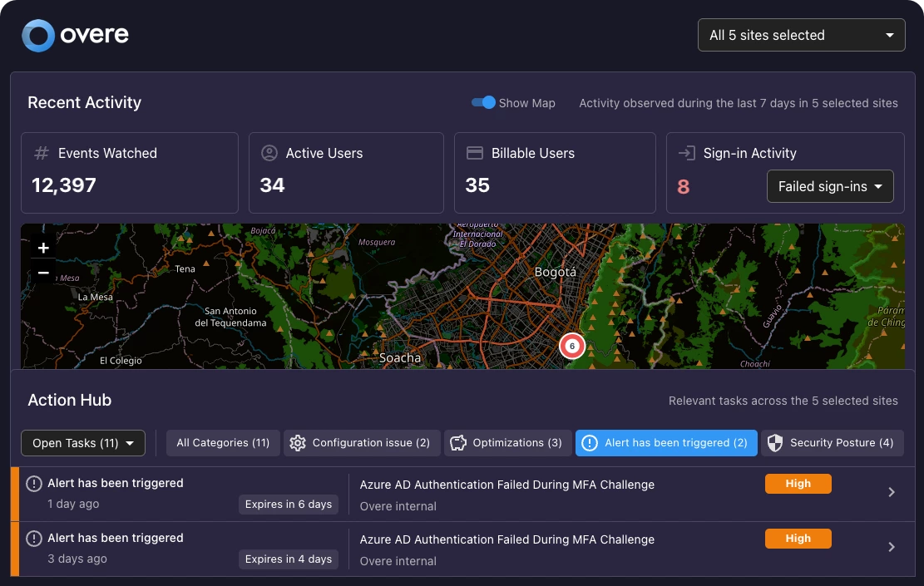Click the Soacha label on the map
924x586 pixels.
click(399, 357)
